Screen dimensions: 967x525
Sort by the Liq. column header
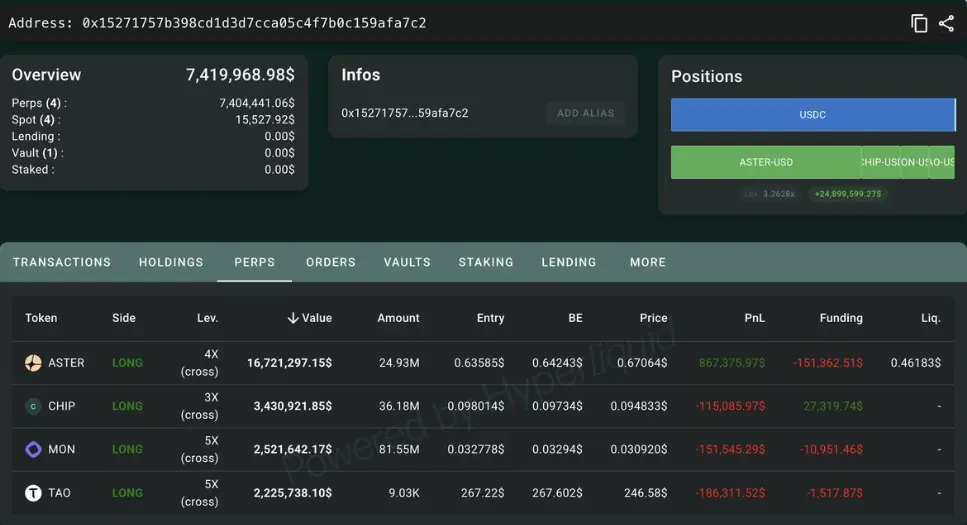pyautogui.click(x=931, y=318)
